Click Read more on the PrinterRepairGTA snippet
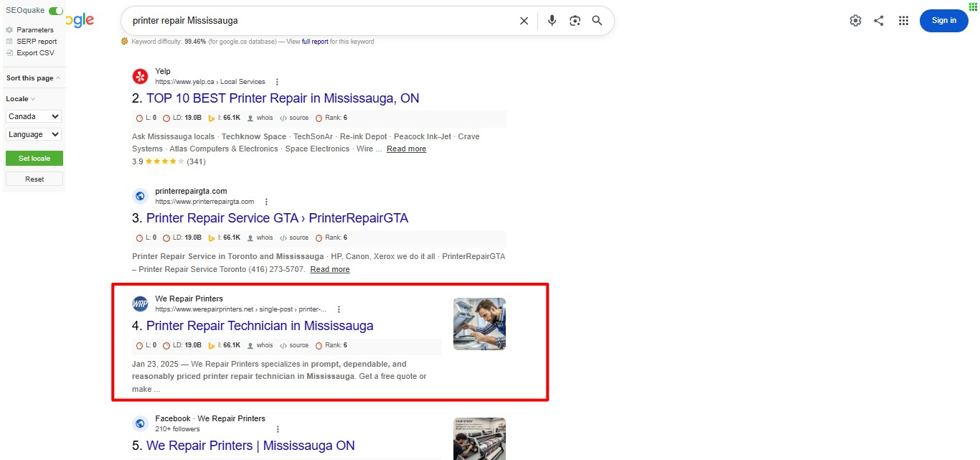The height and width of the screenshot is (460, 980). 330,269
